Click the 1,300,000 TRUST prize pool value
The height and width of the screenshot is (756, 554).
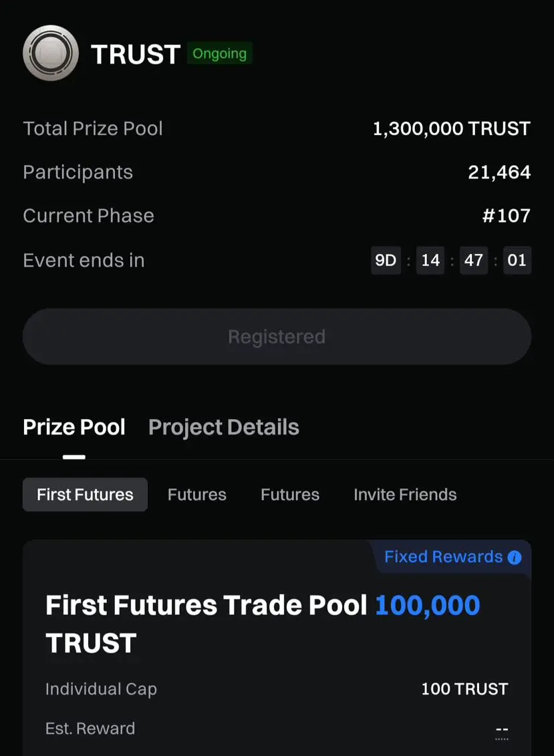click(451, 128)
